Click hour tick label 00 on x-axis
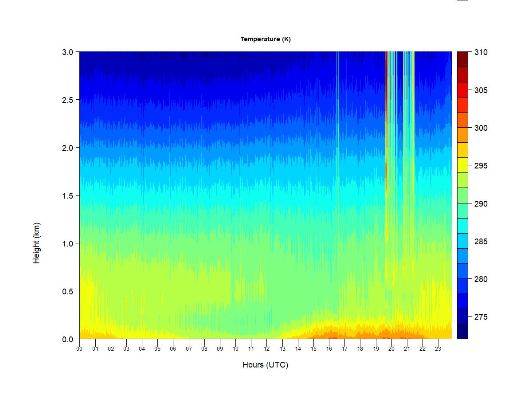 click(x=79, y=348)
